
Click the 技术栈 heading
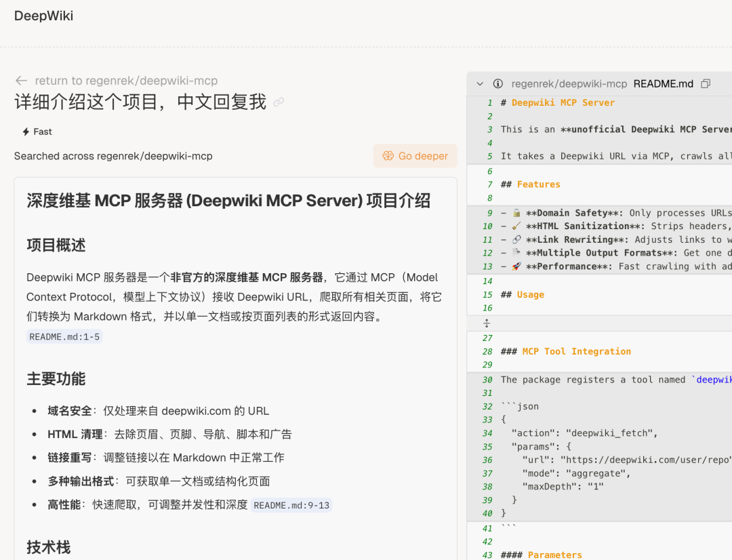49,547
